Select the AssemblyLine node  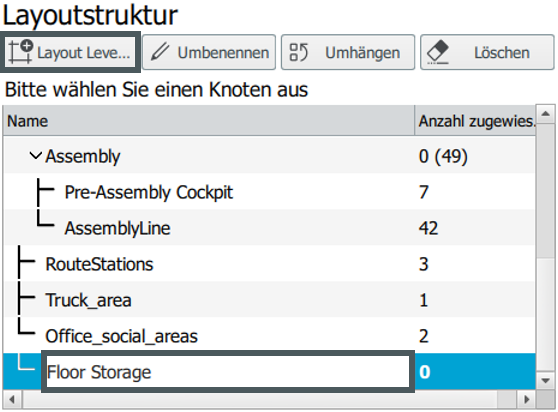tap(117, 228)
